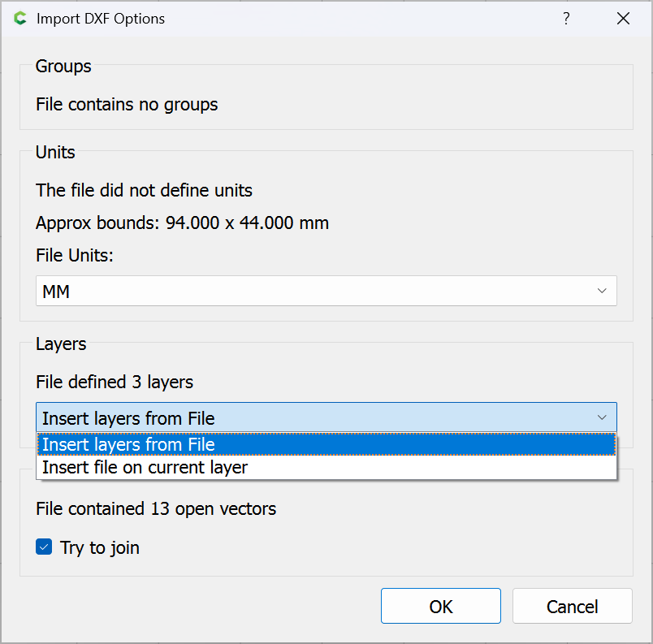Open the File Units combo box showing MM

[x=325, y=291]
